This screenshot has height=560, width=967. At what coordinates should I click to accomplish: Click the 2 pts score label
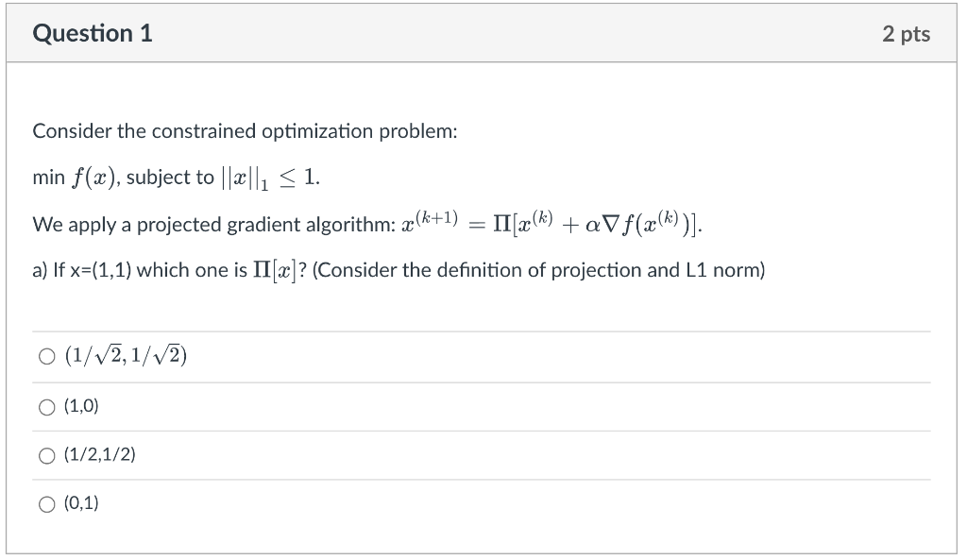[906, 33]
